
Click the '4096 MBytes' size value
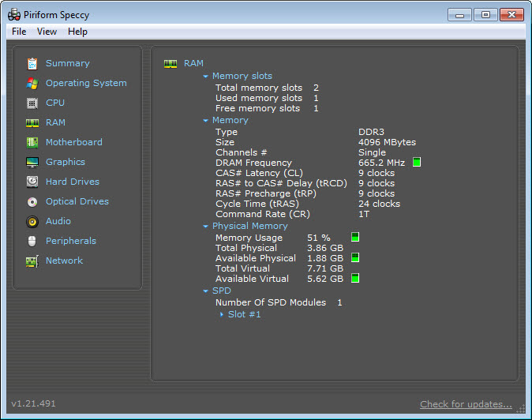387,142
